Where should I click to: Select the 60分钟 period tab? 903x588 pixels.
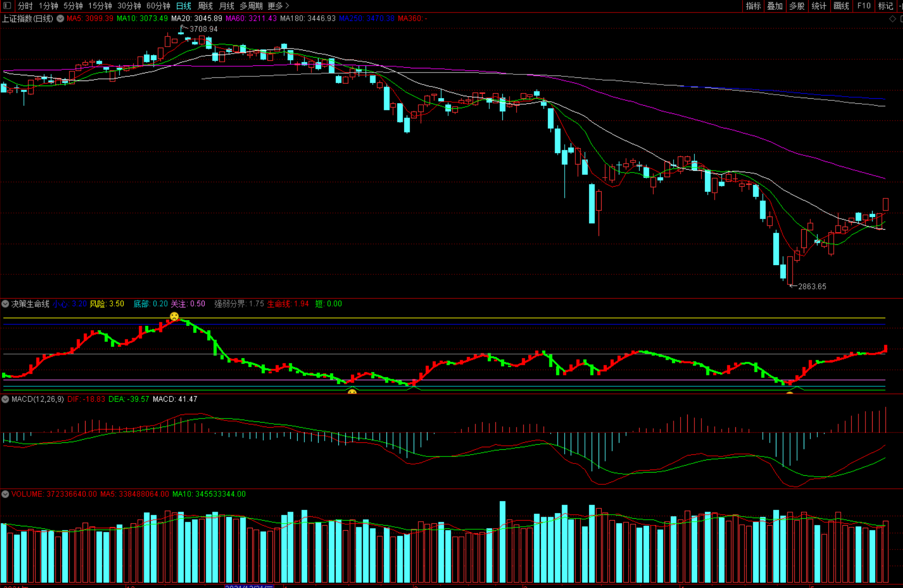click(158, 6)
